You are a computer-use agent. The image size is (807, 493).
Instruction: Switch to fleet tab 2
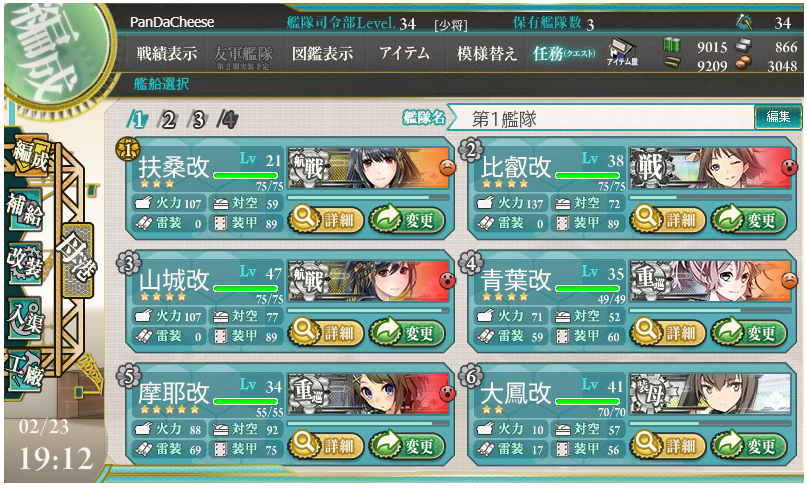167,119
